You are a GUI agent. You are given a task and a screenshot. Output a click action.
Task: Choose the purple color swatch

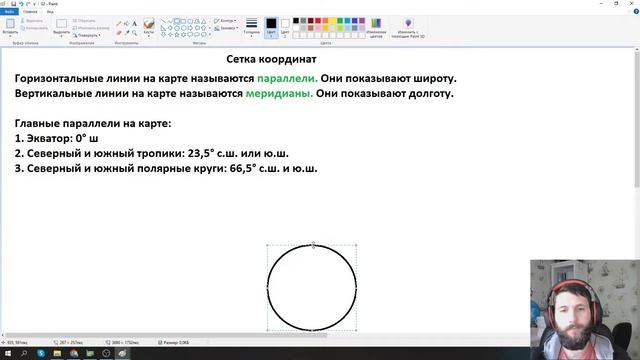(x=362, y=20)
